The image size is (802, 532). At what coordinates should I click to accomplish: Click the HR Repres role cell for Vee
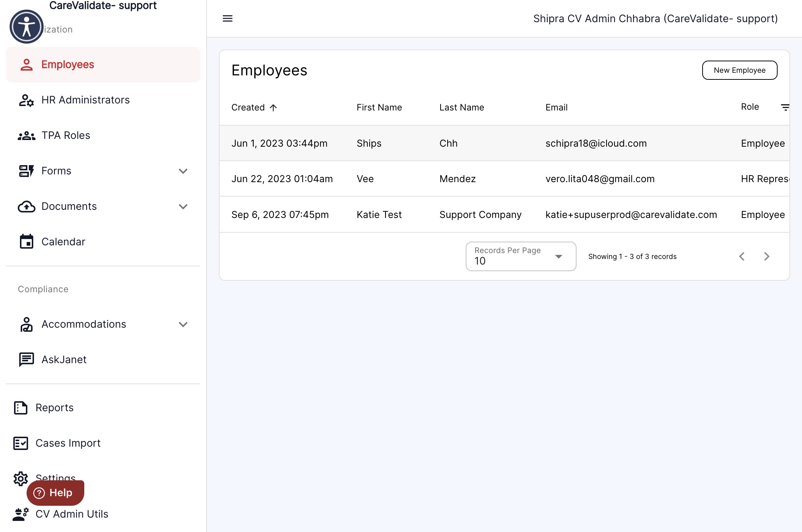click(x=765, y=179)
